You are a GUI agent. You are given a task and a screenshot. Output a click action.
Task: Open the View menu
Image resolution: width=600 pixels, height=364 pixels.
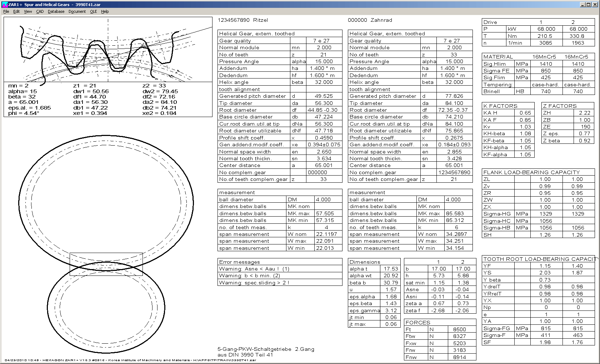click(x=28, y=11)
